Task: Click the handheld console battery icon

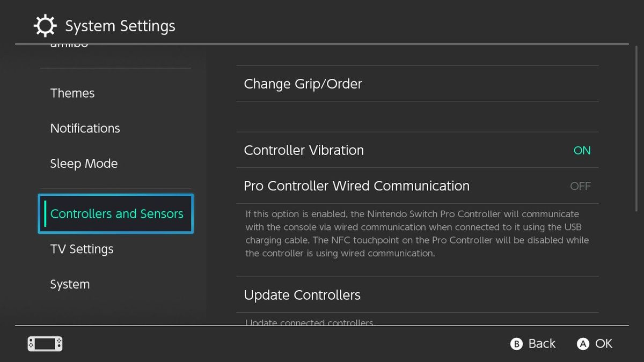Action: (x=45, y=344)
